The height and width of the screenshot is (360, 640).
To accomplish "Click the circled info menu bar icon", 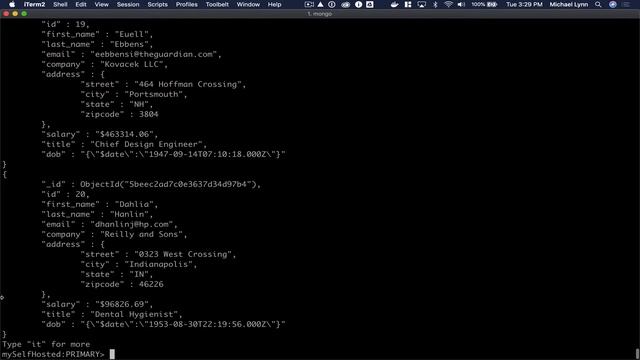I will pyautogui.click(x=358, y=4).
